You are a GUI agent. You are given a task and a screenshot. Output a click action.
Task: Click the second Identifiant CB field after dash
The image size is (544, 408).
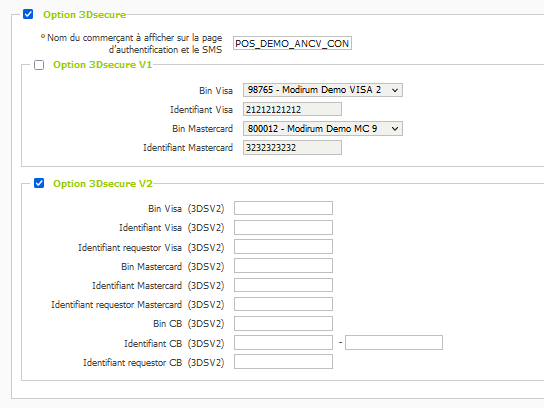click(x=394, y=343)
